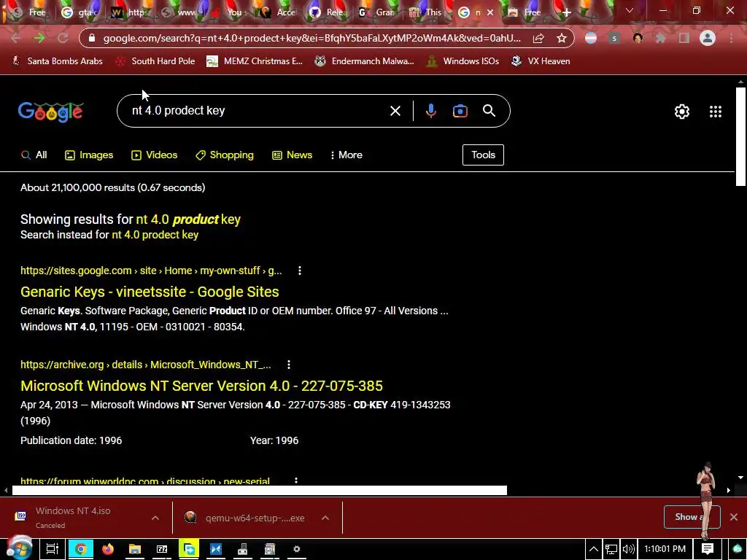The width and height of the screenshot is (747, 560).
Task: Open the Endermanch Malware bookmark
Action: click(365, 61)
